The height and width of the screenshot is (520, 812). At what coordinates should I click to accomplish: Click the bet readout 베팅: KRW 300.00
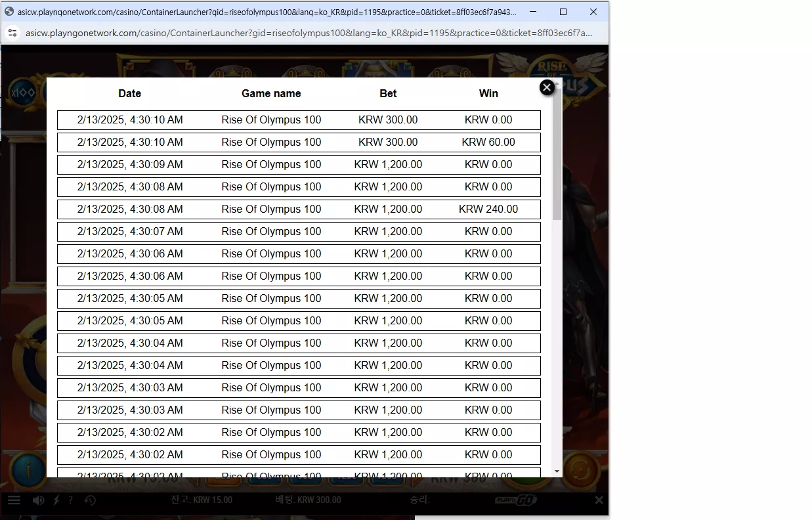coord(309,500)
